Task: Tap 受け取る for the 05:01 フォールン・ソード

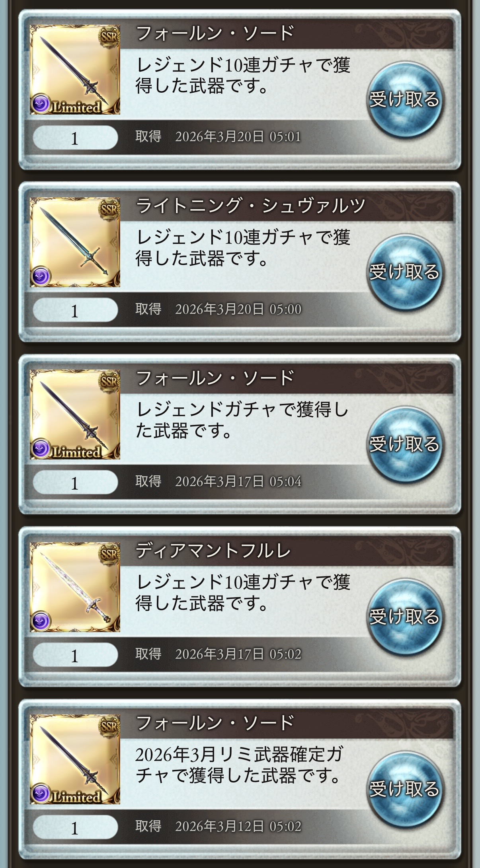Action: [x=404, y=99]
